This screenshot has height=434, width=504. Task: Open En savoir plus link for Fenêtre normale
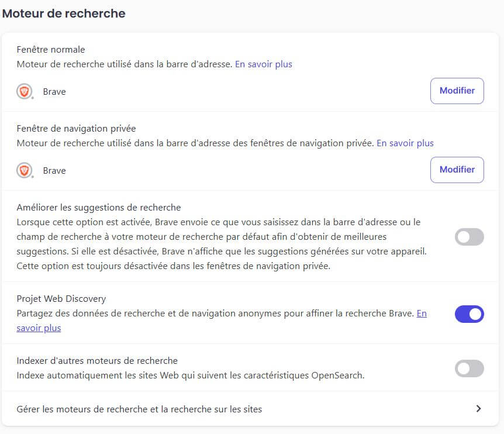coord(263,64)
